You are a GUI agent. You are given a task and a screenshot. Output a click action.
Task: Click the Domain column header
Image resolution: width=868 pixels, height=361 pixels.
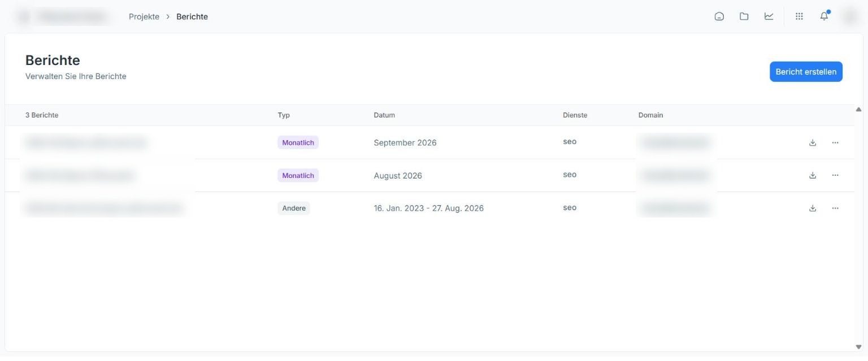[651, 115]
